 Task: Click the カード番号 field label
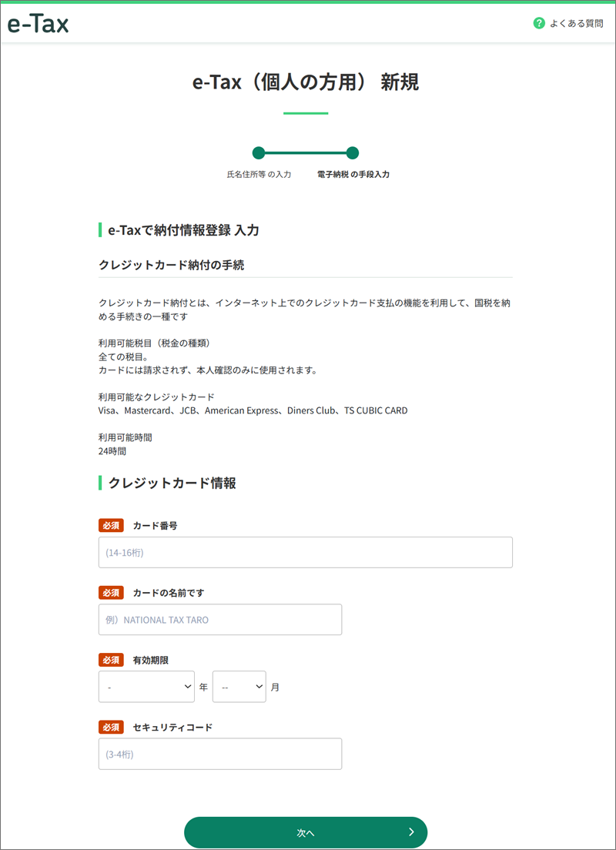[155, 526]
